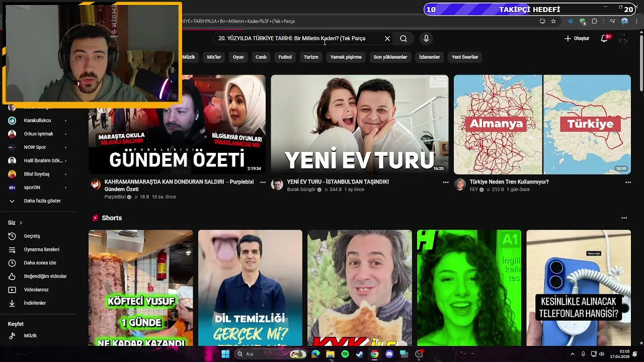Image resolution: width=644 pixels, height=362 pixels.
Task: Select the Yeni öneriler filter chip
Action: click(x=465, y=57)
